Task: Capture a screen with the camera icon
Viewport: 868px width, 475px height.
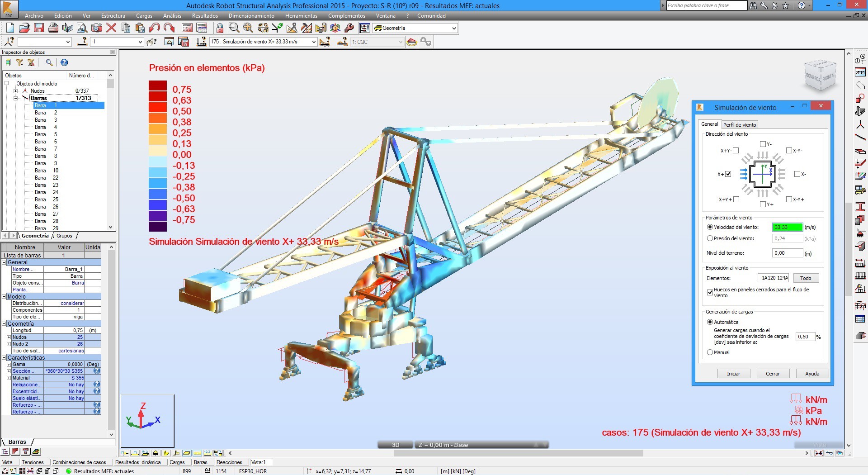Action: pos(97,28)
